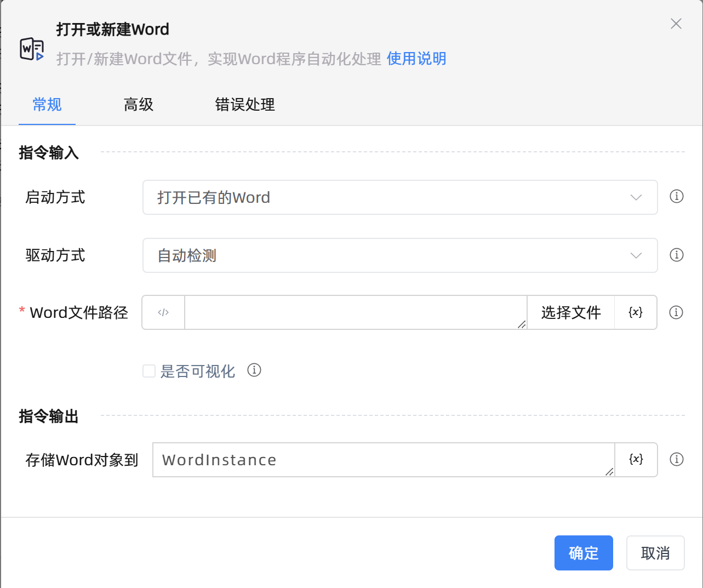Cancel with the 取消 button
Image resolution: width=703 pixels, height=588 pixels.
[655, 553]
